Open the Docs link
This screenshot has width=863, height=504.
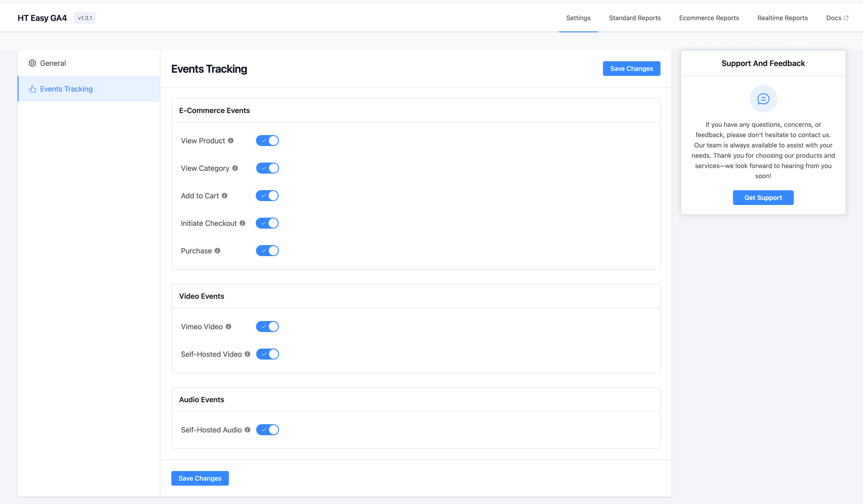point(837,18)
